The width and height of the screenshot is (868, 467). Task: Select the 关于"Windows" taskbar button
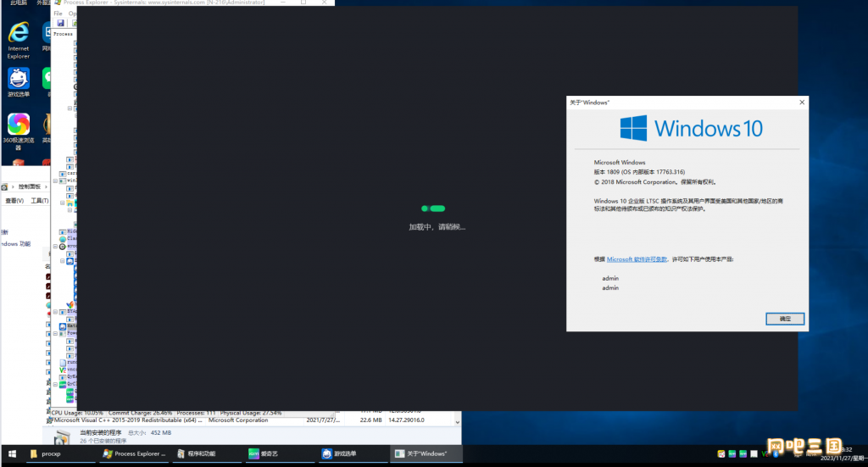(426, 453)
